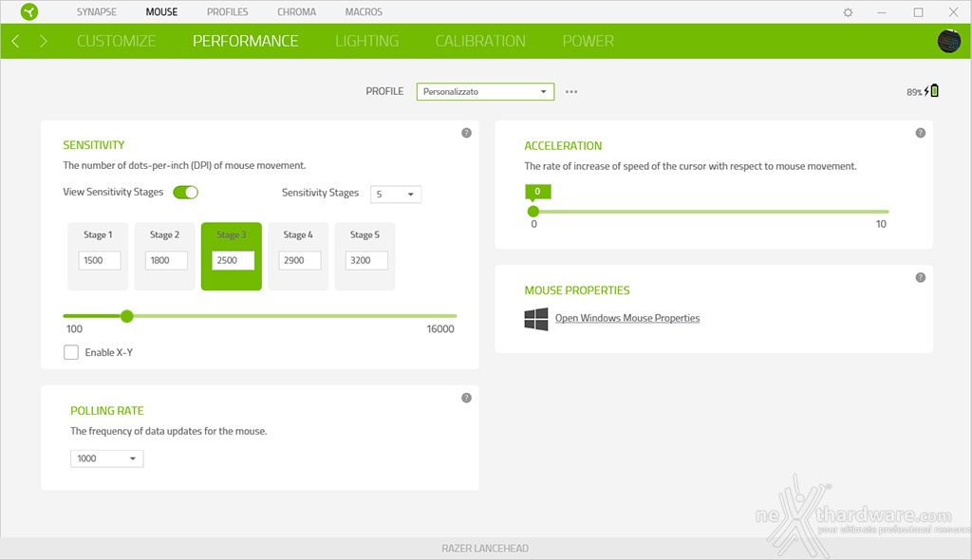The image size is (972, 560).
Task: Click the Stage 5 DPI field 3200
Action: click(x=366, y=260)
